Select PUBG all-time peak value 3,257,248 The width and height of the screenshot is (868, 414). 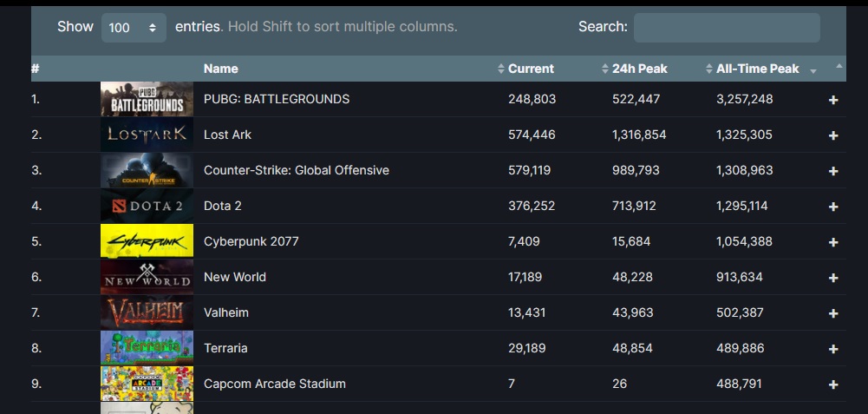point(745,99)
